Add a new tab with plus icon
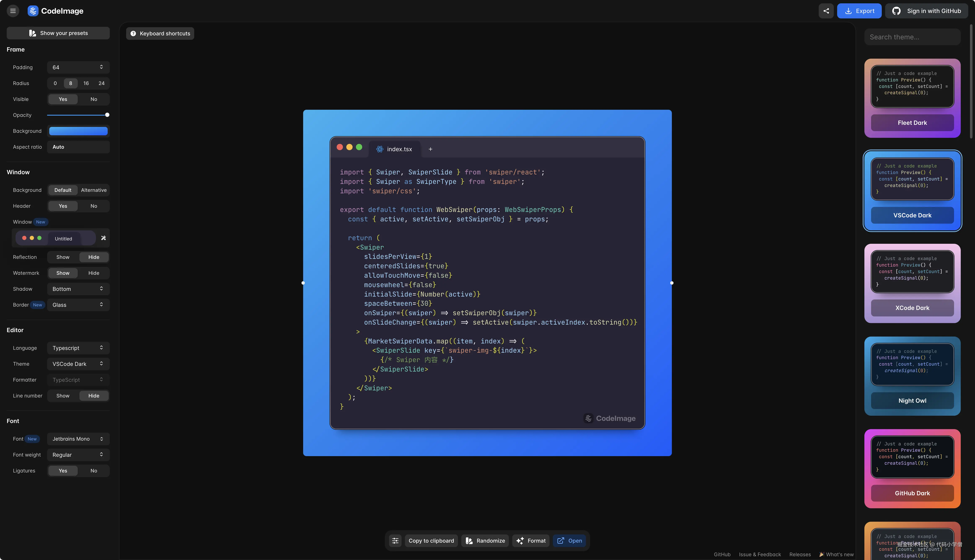 tap(430, 149)
